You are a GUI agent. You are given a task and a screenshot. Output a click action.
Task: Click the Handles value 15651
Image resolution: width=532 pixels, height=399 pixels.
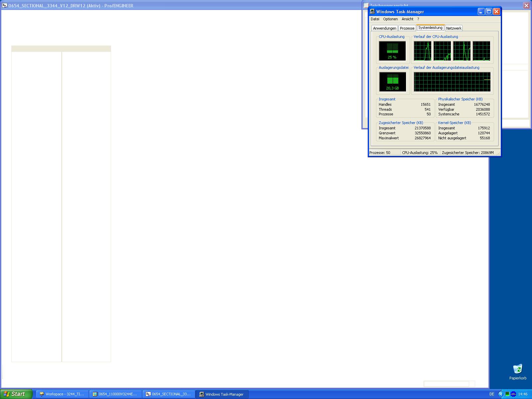point(426,104)
